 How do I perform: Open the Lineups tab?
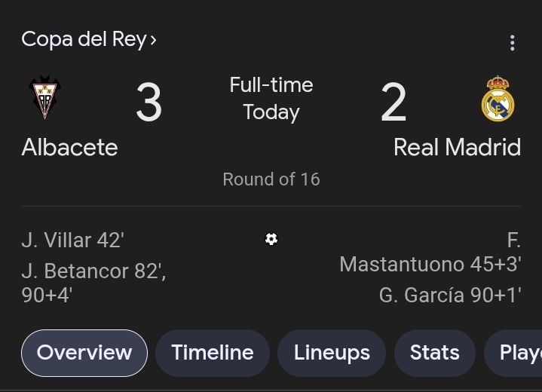click(x=332, y=353)
